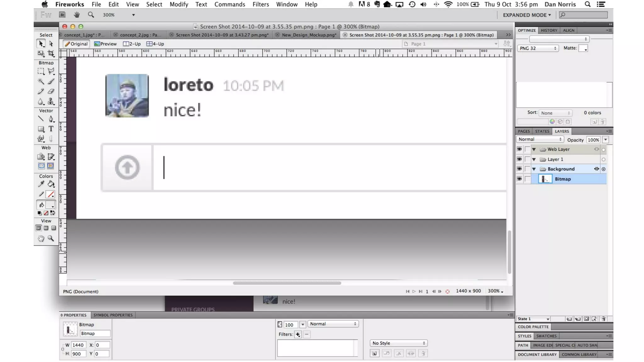Click the fill color swatch box
This screenshot has height=362, width=644.
pyautogui.click(x=50, y=205)
